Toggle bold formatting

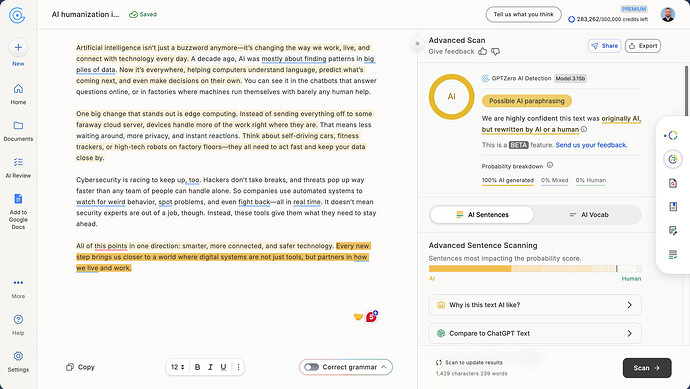point(197,367)
